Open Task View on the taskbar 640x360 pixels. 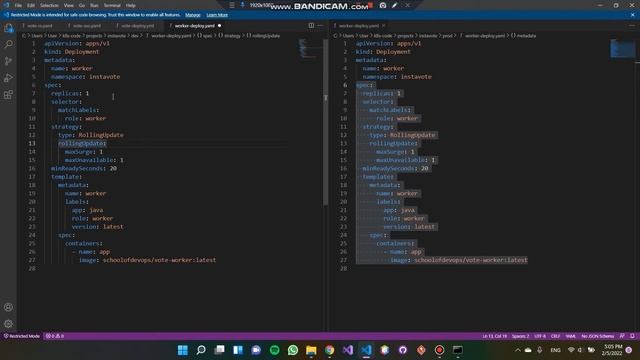(x=219, y=350)
